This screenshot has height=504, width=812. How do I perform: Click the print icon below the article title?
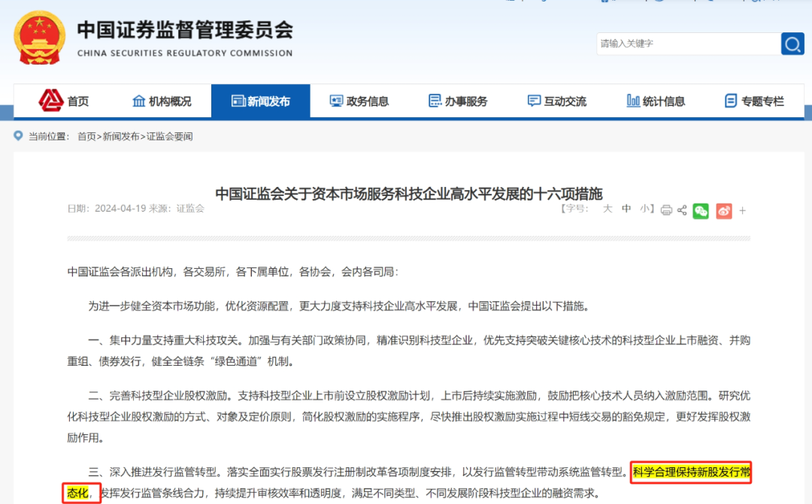coord(666,211)
